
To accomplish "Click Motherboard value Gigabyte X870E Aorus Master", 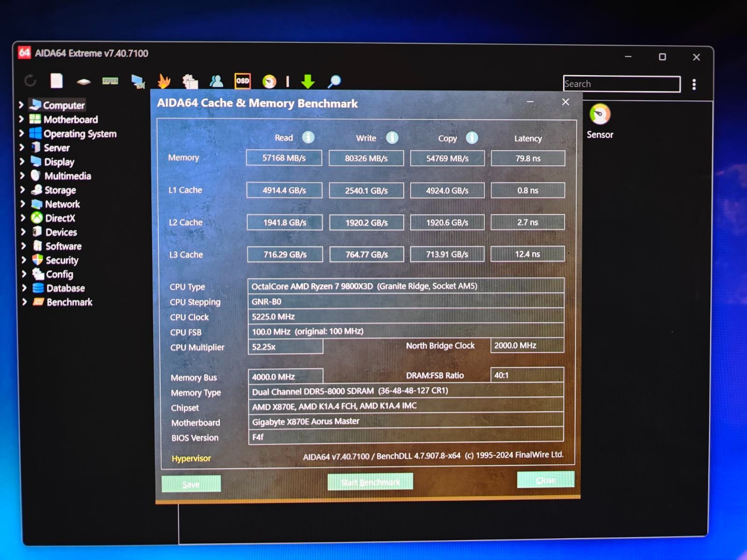I will [x=406, y=421].
